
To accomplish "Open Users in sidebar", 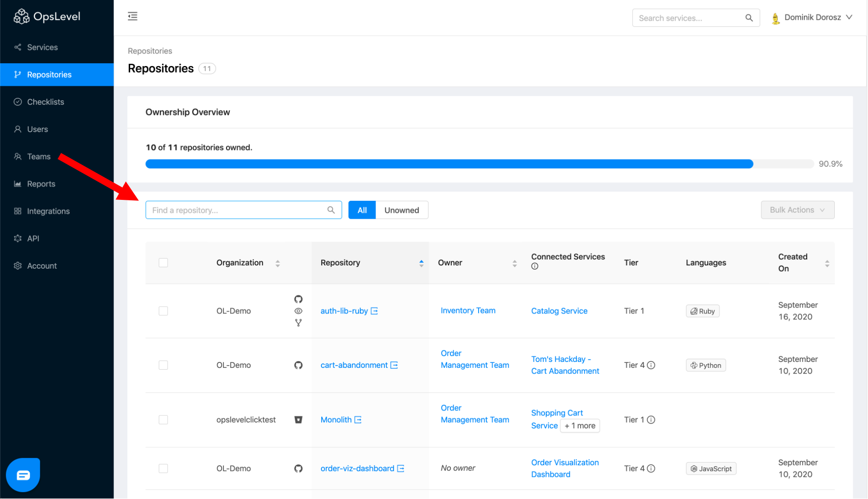I will pos(57,129).
